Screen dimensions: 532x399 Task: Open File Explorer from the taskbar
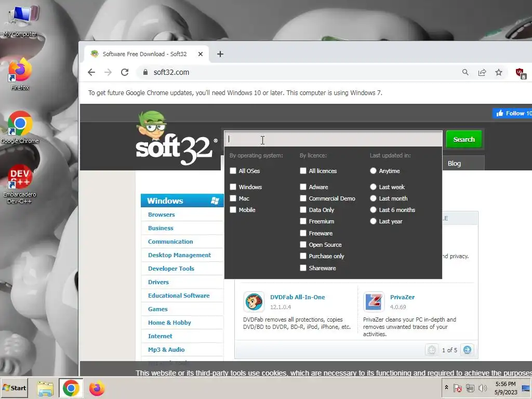click(x=45, y=388)
